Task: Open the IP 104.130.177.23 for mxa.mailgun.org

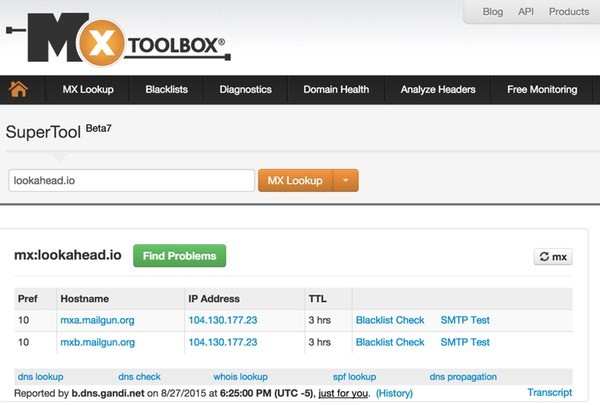Action: (223, 320)
